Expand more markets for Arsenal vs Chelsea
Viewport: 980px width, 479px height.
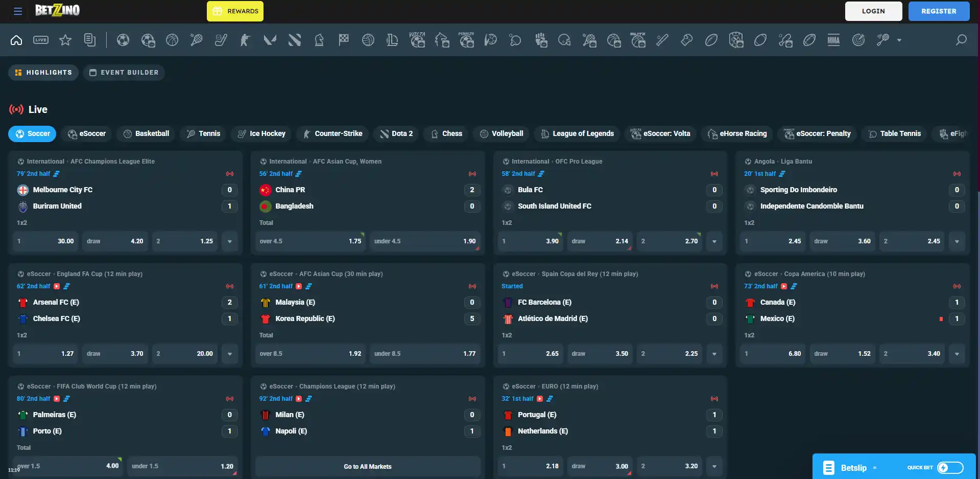(230, 354)
